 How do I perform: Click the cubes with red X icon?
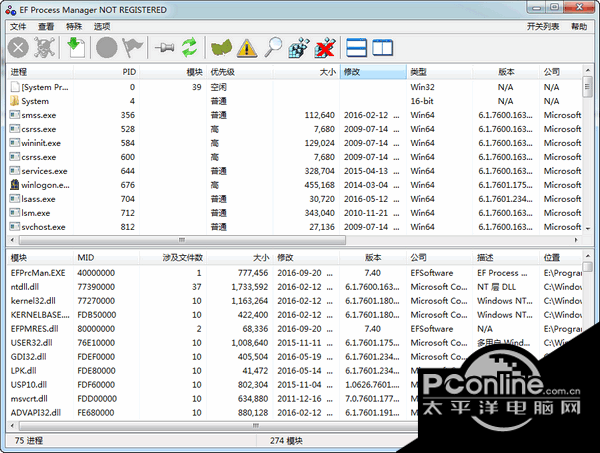[x=325, y=48]
